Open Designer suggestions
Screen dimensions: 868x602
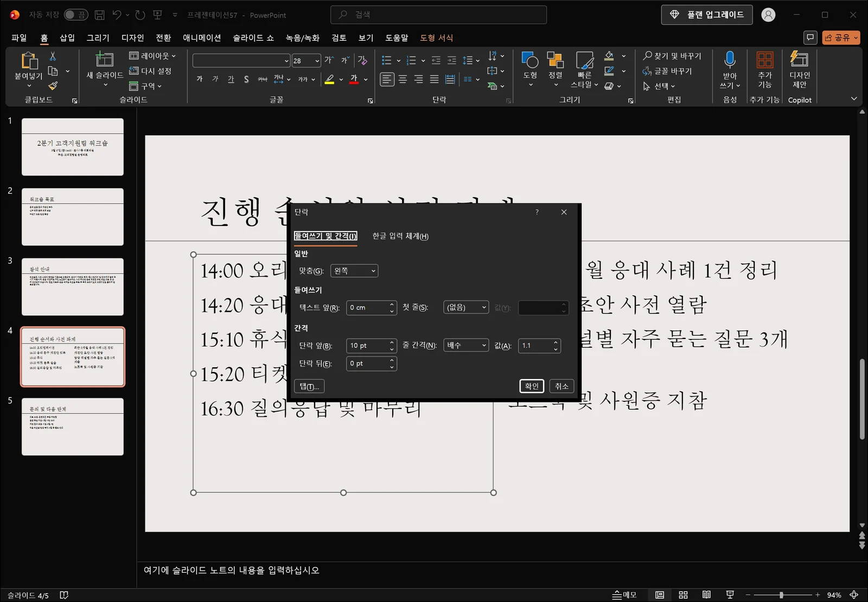tap(799, 69)
